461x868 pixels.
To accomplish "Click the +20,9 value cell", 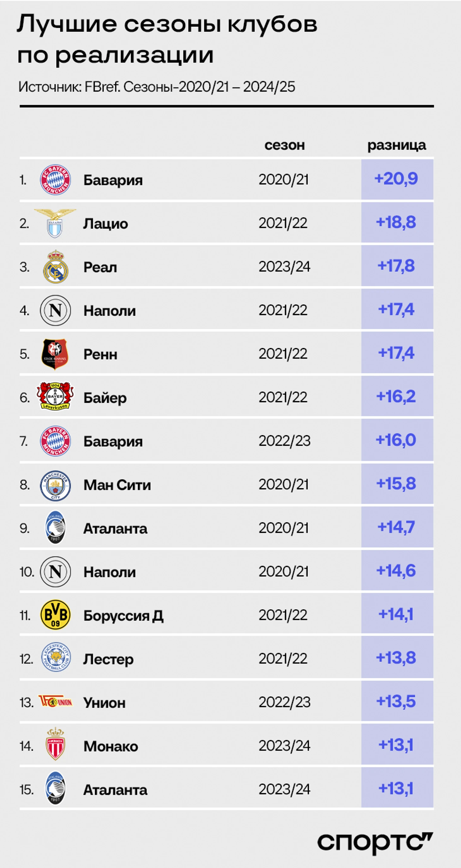I will click(397, 179).
